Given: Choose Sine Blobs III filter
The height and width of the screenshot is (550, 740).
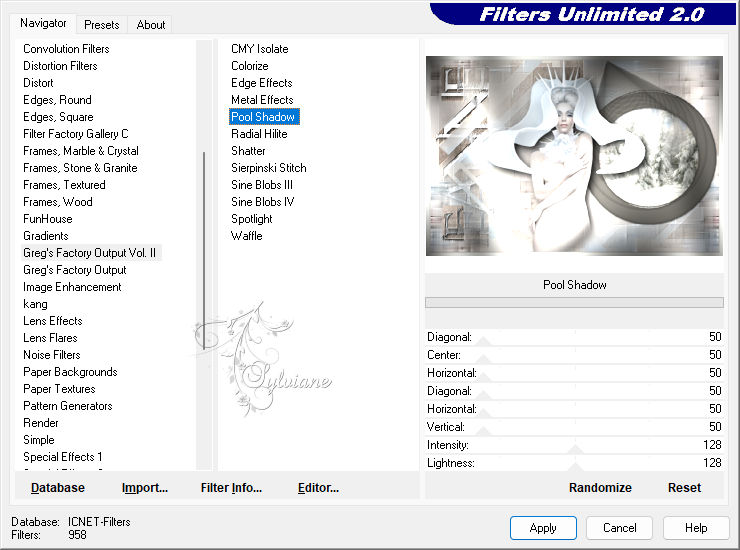Looking at the screenshot, I should [262, 185].
